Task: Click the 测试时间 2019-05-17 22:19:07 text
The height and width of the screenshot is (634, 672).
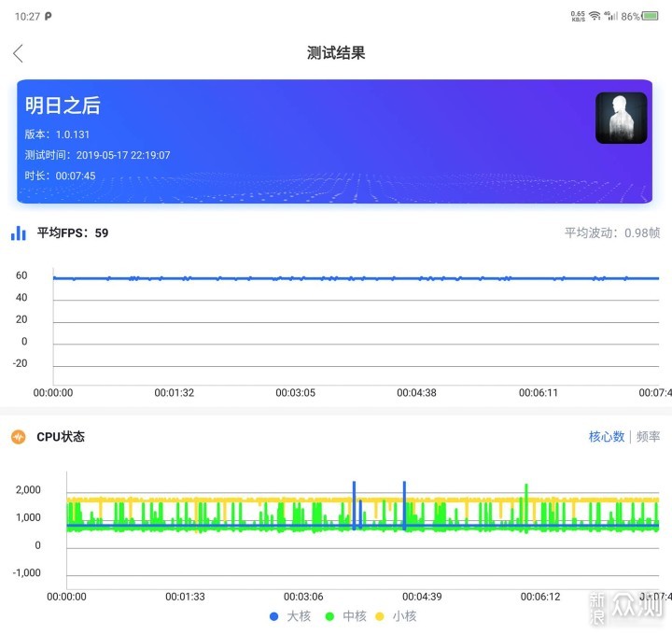Action: click(x=97, y=155)
